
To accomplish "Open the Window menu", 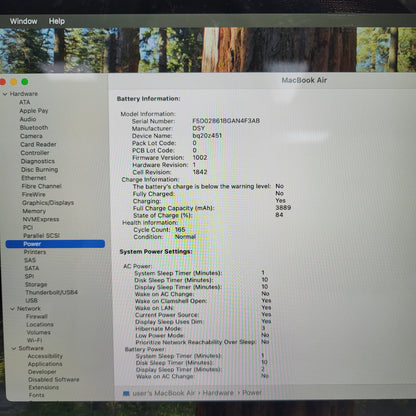I will pyautogui.click(x=23, y=21).
